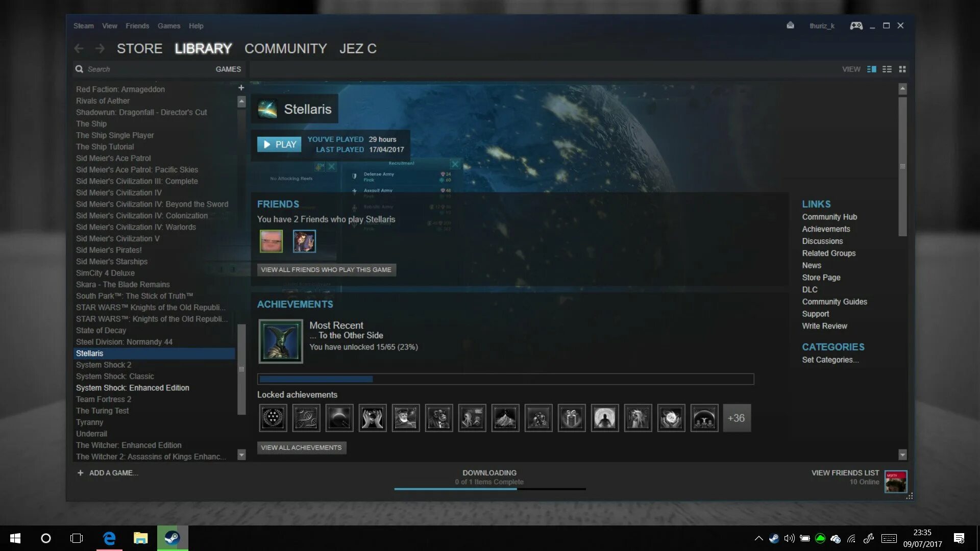Click detail pane scroll down arrow

pyautogui.click(x=902, y=455)
